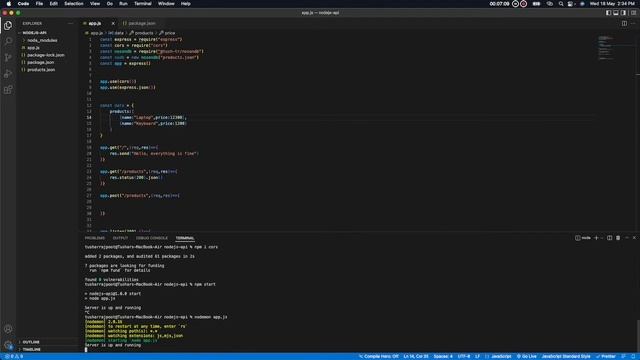Viewport: 640px width, 360px height.
Task: Open editor more actions ellipsis
Action: tap(633, 23)
